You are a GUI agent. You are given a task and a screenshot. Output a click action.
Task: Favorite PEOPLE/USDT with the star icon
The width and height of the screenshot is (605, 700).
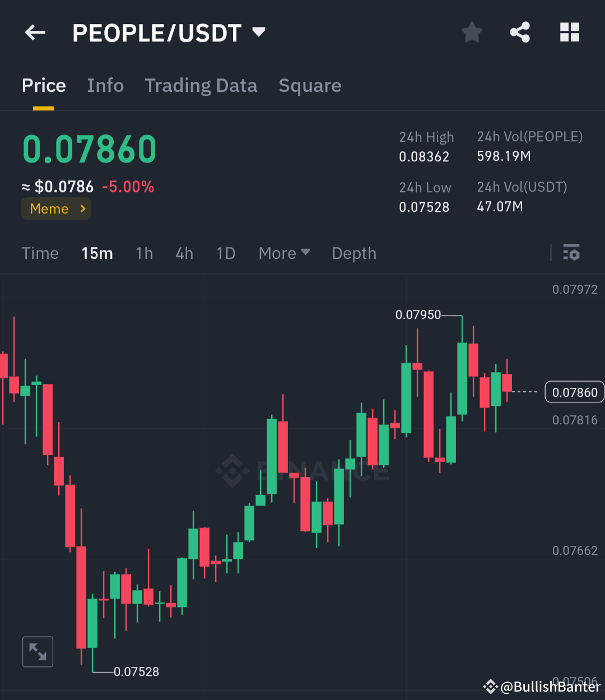[x=472, y=32]
